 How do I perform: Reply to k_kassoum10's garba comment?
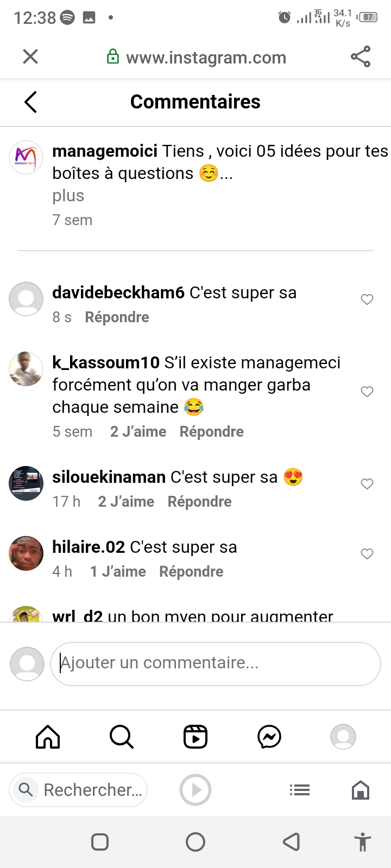click(212, 432)
